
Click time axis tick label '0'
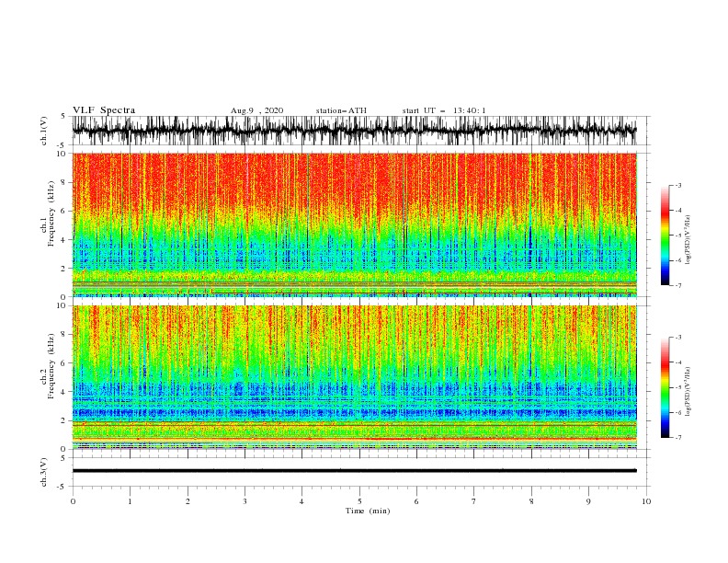tap(73, 501)
